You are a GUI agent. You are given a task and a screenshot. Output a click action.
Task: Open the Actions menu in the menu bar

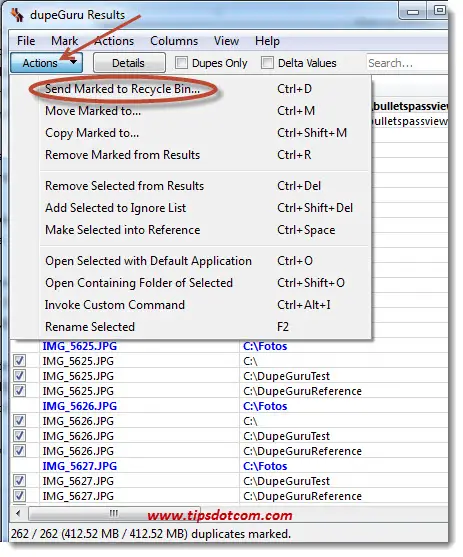(x=114, y=41)
